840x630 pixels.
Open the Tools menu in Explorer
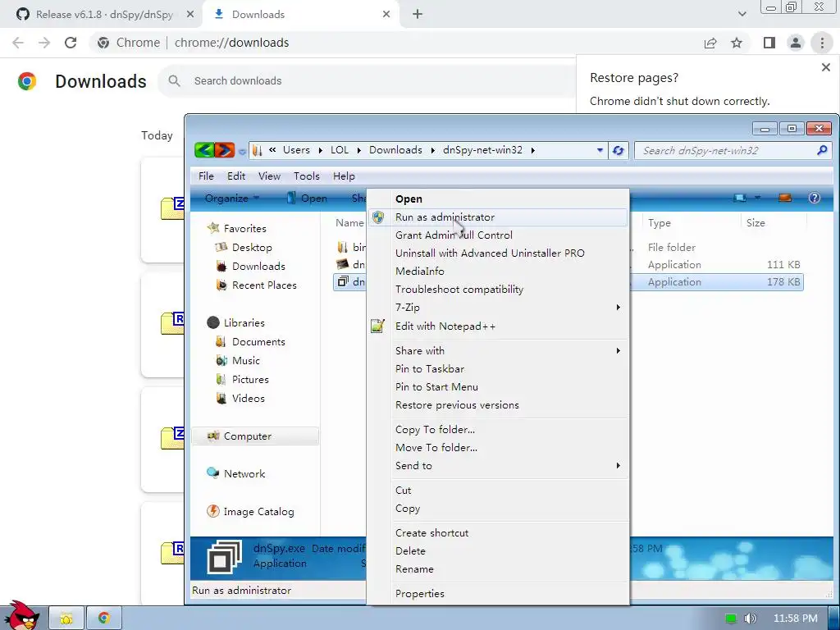pyautogui.click(x=307, y=176)
